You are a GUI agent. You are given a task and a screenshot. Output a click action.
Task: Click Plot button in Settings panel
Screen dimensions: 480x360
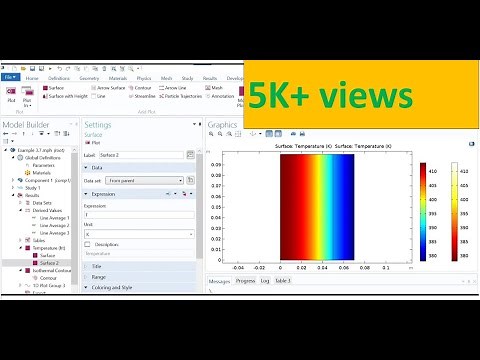click(x=93, y=143)
